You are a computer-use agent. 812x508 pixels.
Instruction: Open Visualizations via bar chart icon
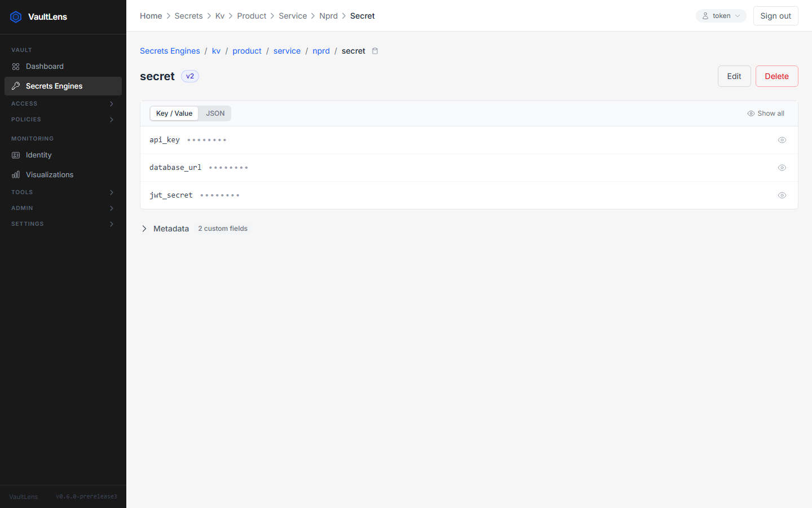(x=16, y=175)
